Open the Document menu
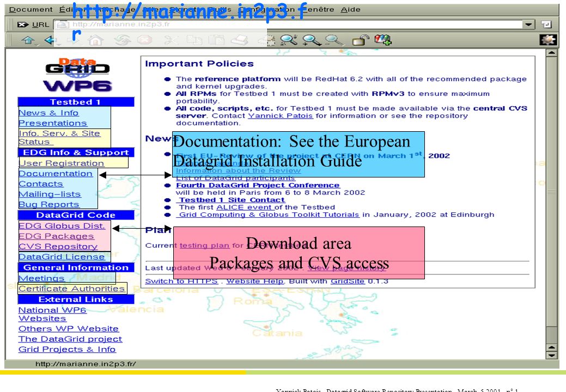566x392 pixels. (x=31, y=9)
